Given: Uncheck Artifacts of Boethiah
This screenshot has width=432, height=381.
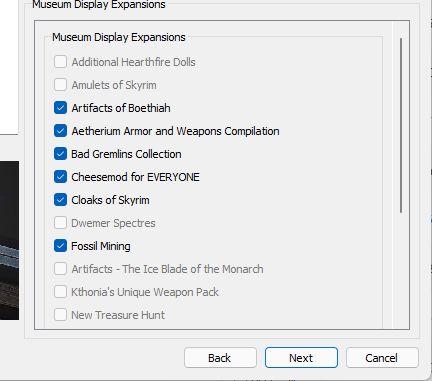Looking at the screenshot, I should (60, 108).
